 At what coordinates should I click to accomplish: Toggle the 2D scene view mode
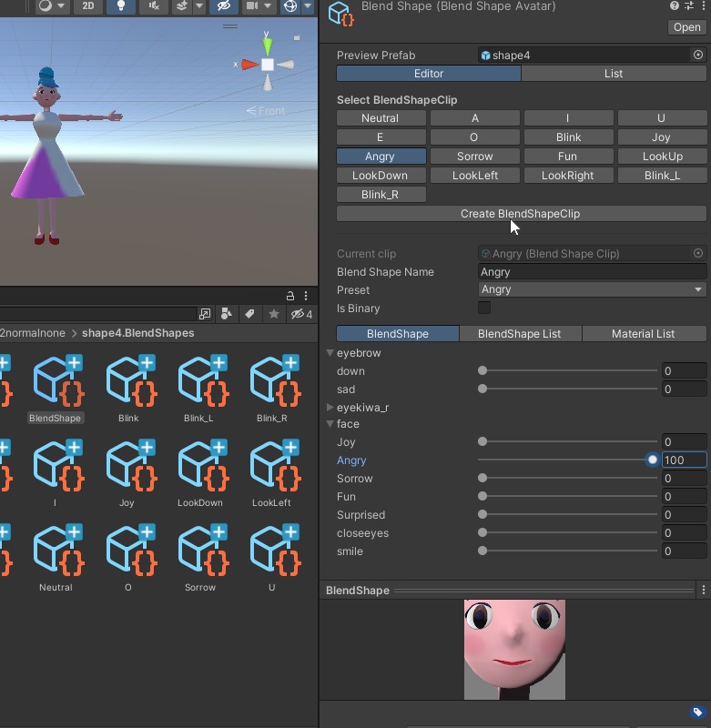(87, 6)
